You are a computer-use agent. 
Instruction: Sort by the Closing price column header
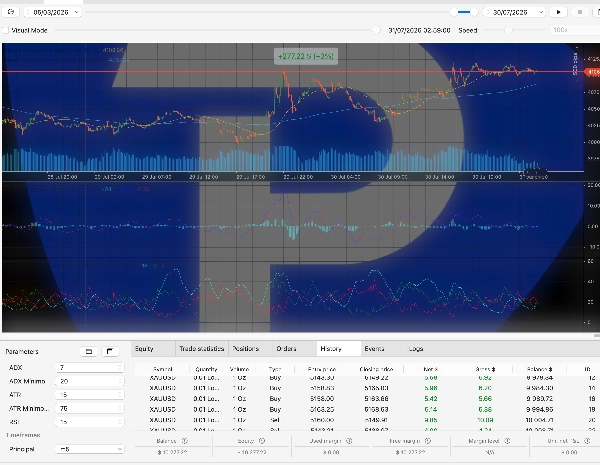pyautogui.click(x=376, y=369)
